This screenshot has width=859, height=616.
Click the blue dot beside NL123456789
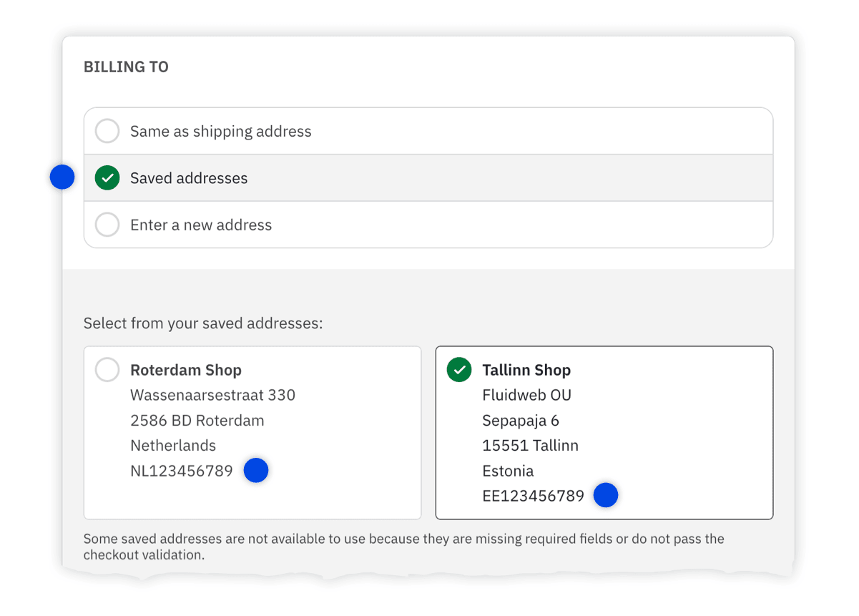click(x=256, y=470)
